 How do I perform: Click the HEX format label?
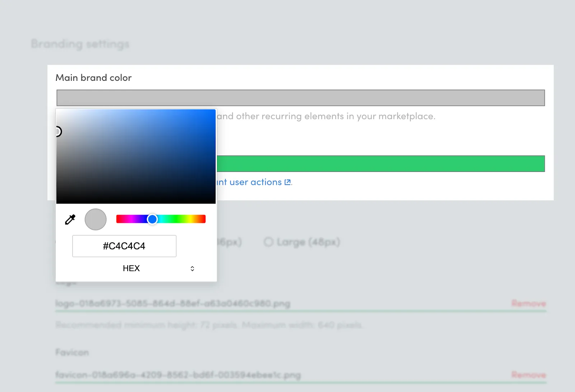coord(131,269)
